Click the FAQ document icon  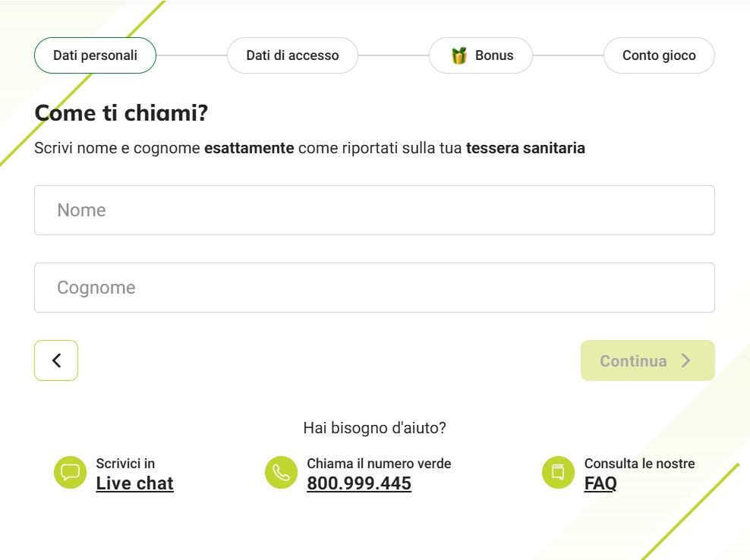click(x=558, y=472)
